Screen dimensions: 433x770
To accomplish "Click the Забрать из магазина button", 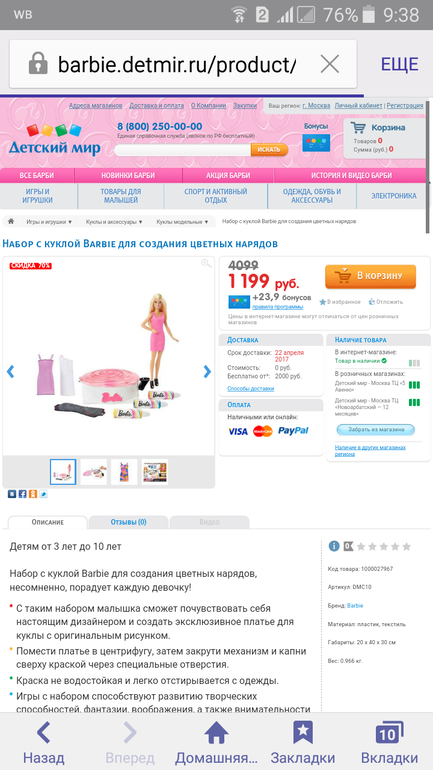I will point(376,430).
